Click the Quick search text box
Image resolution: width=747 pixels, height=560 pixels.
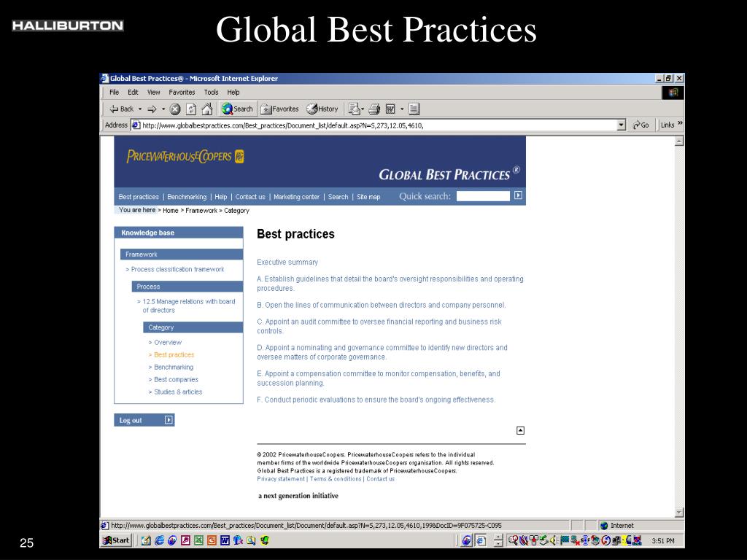click(483, 196)
